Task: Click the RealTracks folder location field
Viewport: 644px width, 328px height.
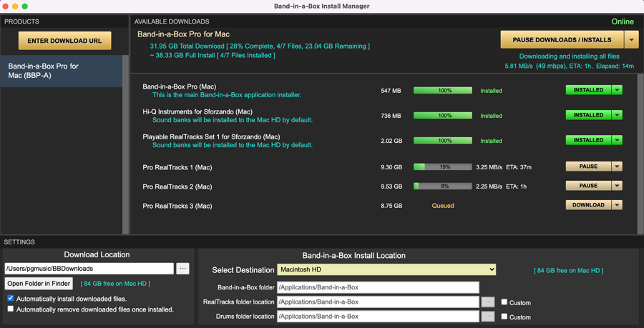Action: pyautogui.click(x=379, y=302)
